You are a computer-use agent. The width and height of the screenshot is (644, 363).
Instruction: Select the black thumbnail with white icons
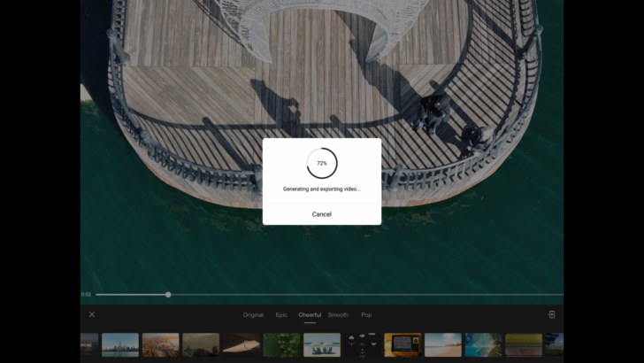tap(362, 344)
